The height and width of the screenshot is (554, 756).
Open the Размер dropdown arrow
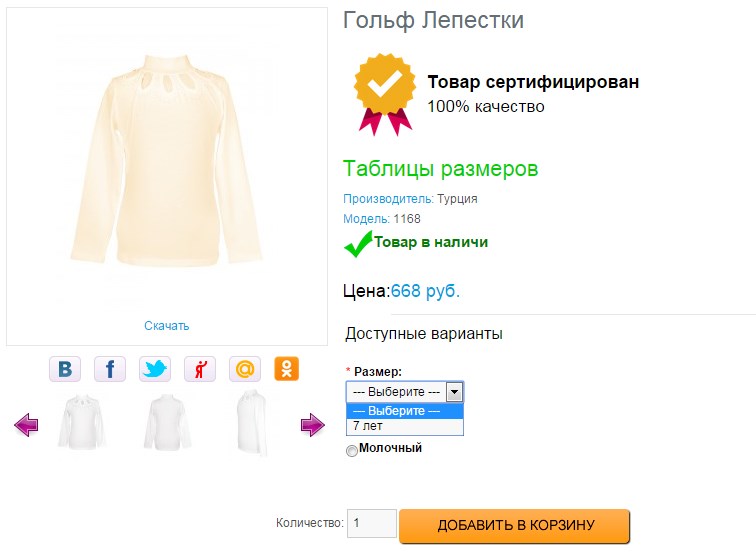coord(454,392)
